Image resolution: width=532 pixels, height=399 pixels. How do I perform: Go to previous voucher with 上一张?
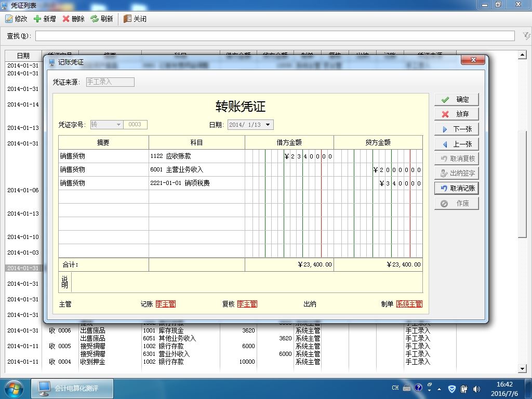pyautogui.click(x=456, y=144)
